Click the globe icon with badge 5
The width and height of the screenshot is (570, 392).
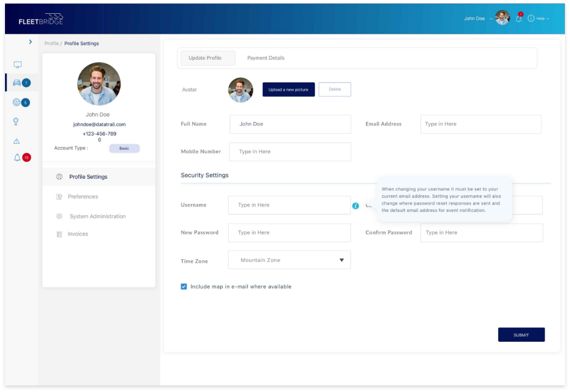coord(17,102)
